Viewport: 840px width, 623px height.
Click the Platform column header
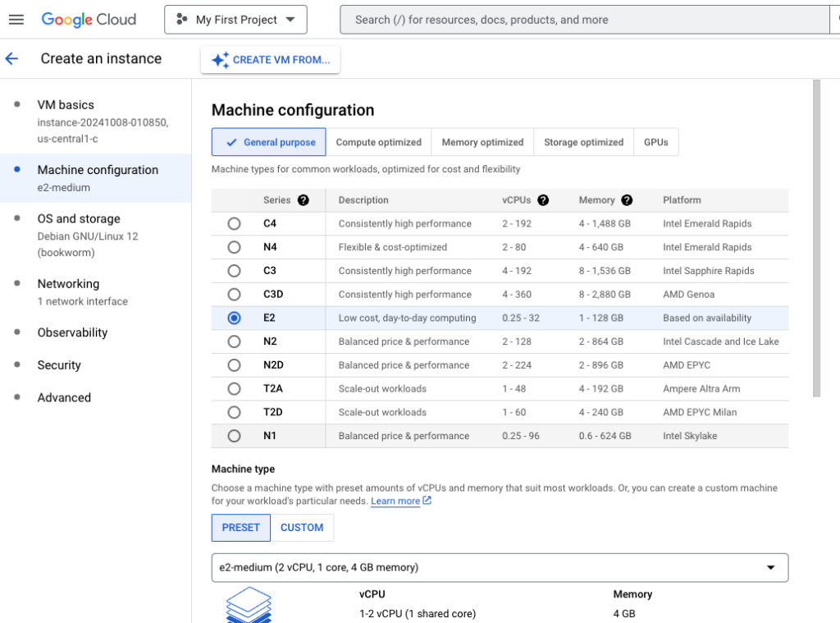click(682, 200)
